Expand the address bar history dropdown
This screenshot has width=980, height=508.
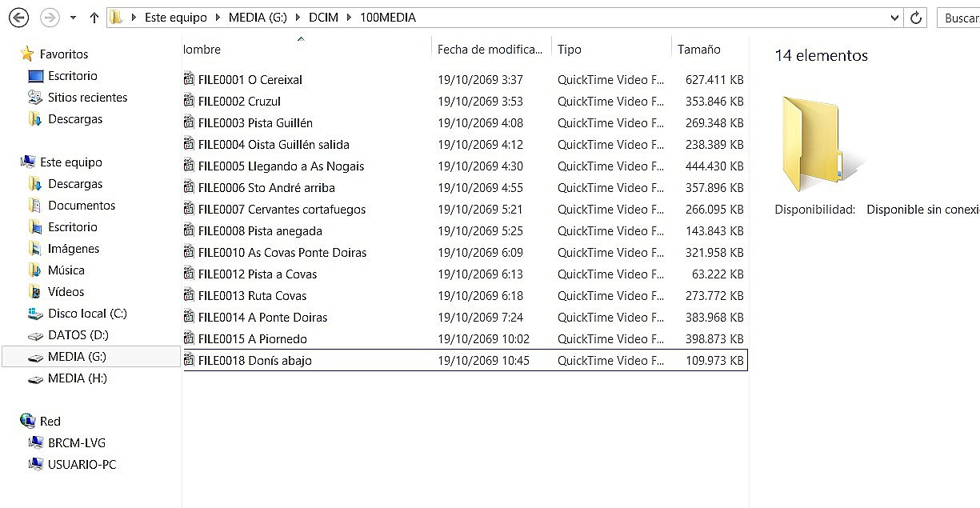coord(895,18)
